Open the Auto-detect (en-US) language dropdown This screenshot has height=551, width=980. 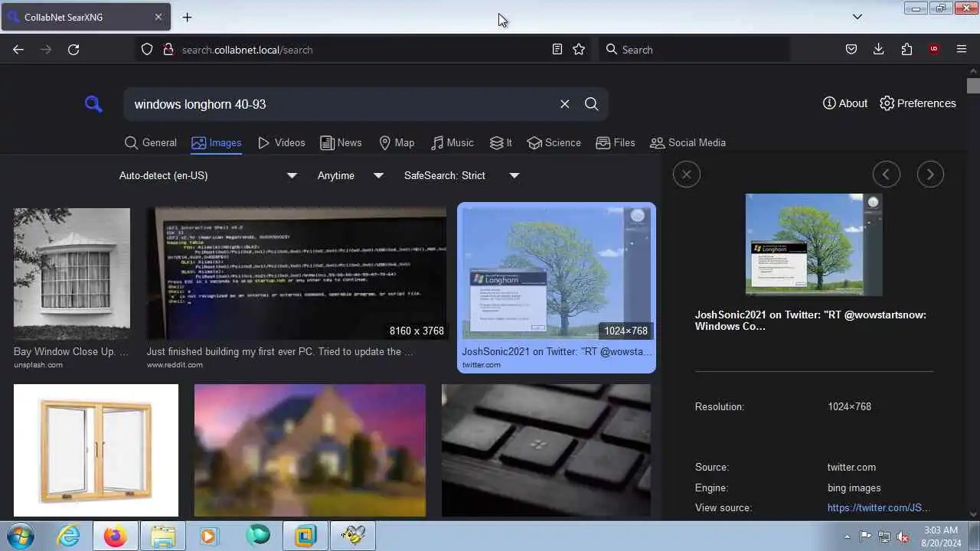click(207, 175)
